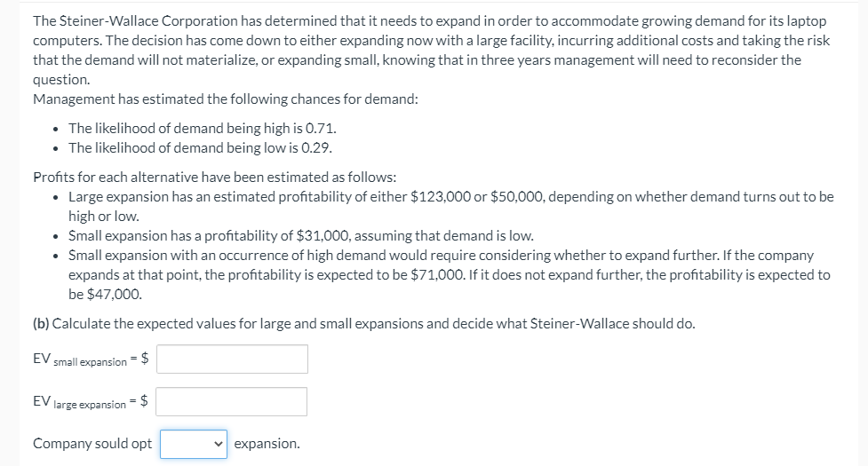The image size is (868, 466).
Task: Click the "EV large expansion" label
Action: click(79, 403)
